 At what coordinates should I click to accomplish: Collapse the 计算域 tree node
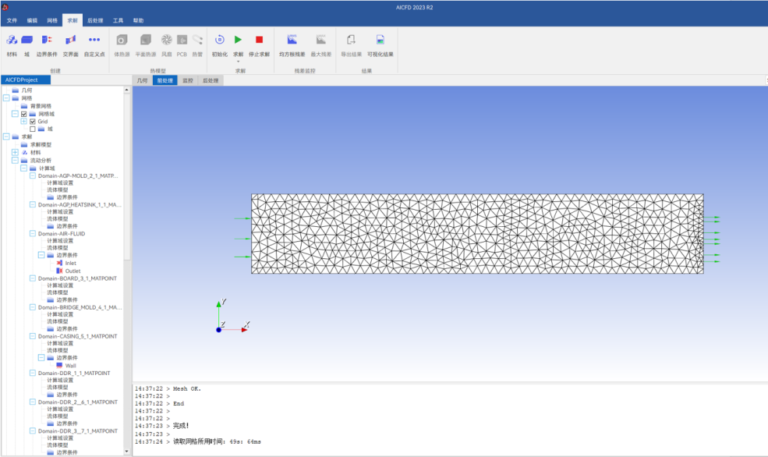click(24, 168)
